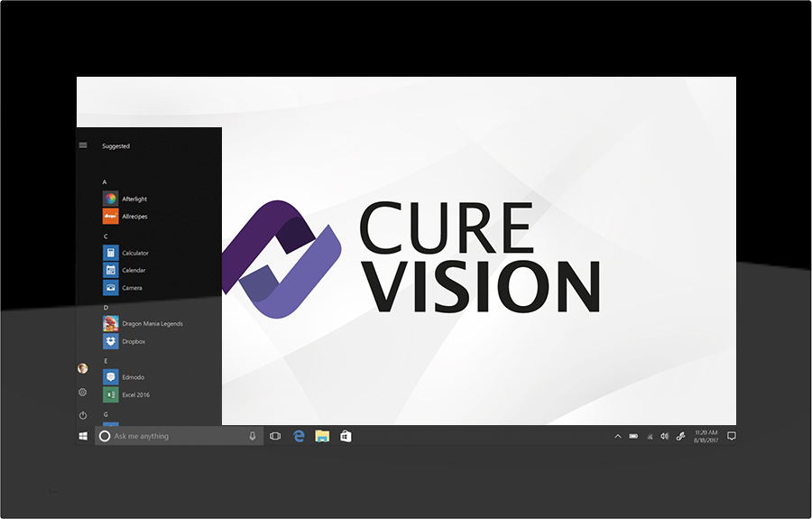Expand the Start menu hamburger navigation
Viewport: 812px width, 519px height.
pos(83,145)
